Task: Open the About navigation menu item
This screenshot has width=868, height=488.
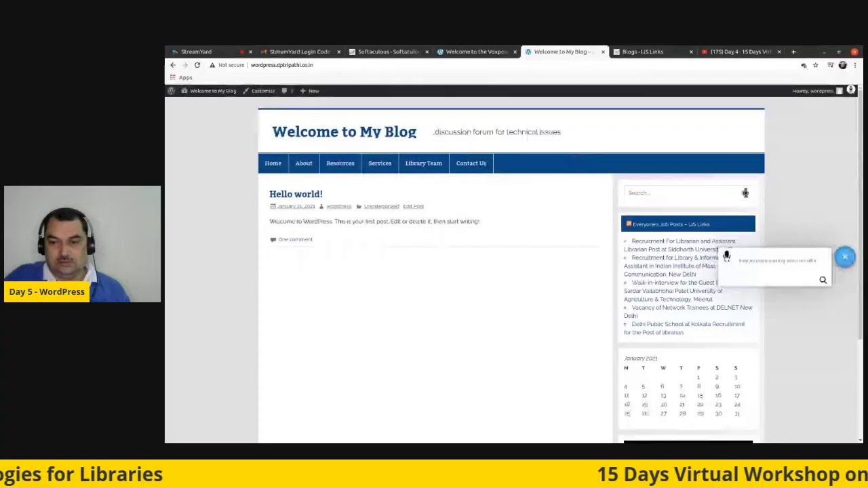Action: click(304, 163)
